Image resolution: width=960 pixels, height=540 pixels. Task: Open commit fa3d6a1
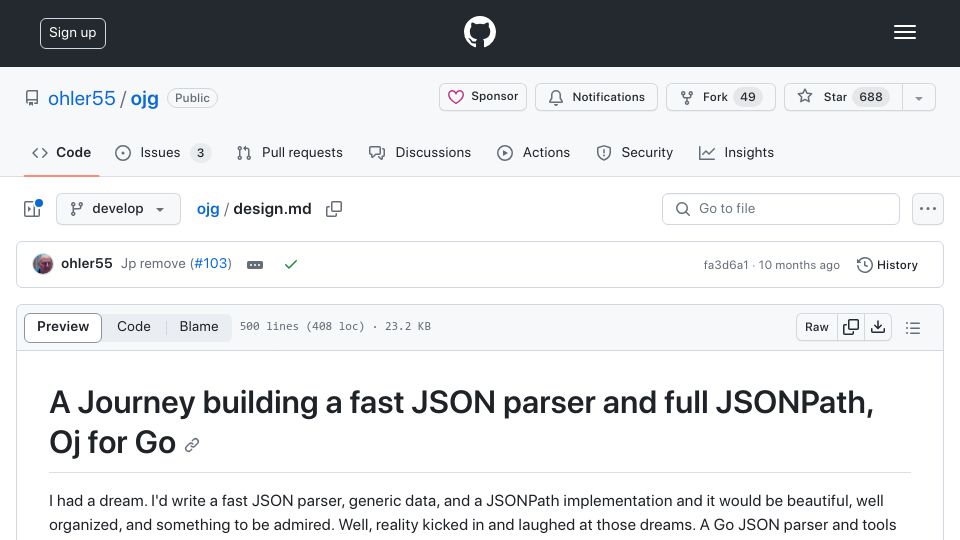pos(726,265)
